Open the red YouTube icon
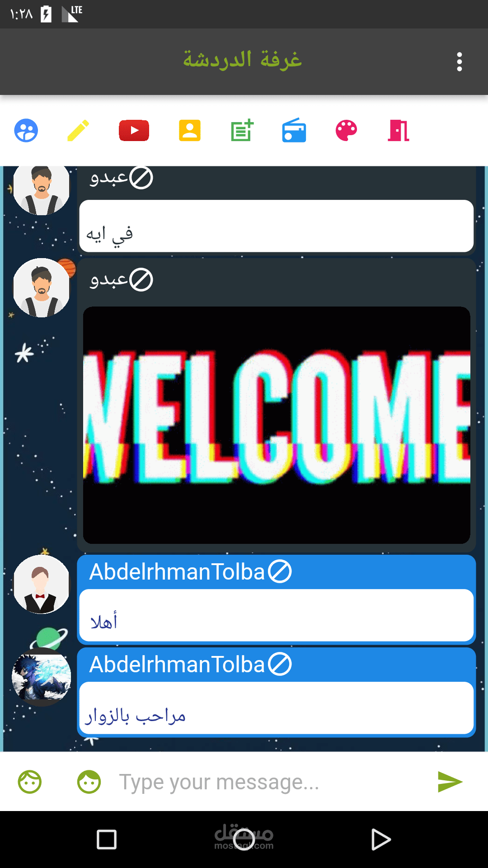 tap(134, 131)
